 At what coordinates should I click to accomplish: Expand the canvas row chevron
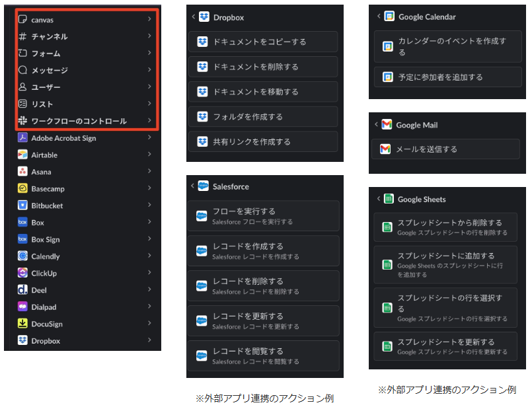click(x=149, y=19)
